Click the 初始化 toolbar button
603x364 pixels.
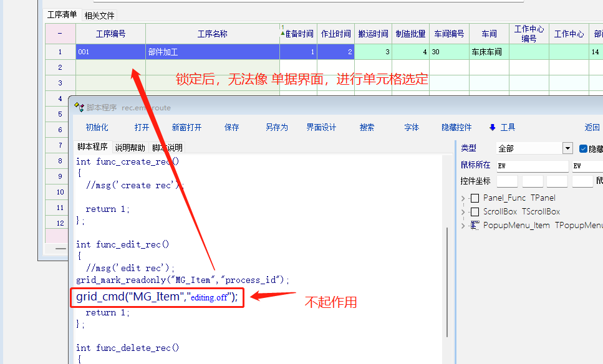coord(97,127)
